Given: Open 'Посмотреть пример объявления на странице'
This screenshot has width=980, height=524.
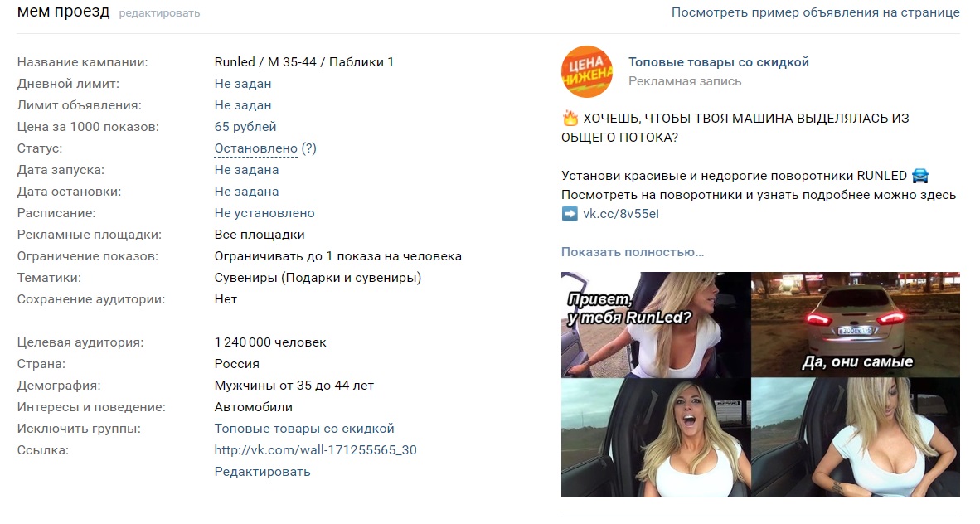Looking at the screenshot, I should [816, 12].
